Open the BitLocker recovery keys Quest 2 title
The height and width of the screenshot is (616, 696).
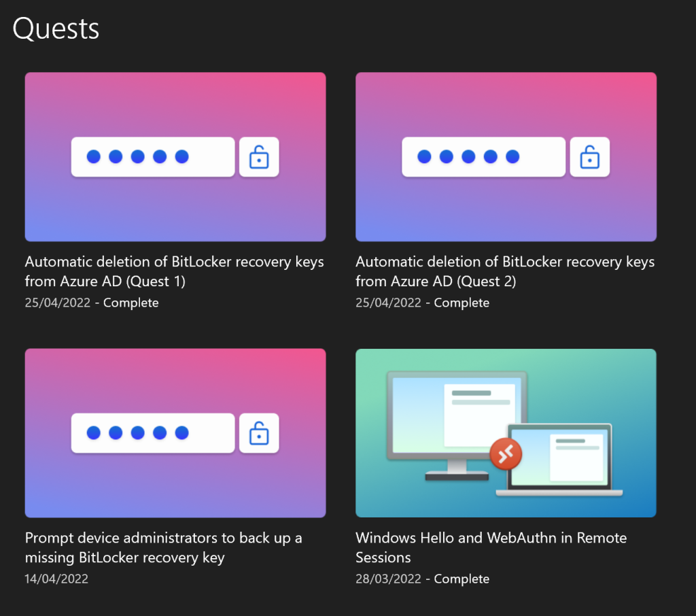coord(504,271)
